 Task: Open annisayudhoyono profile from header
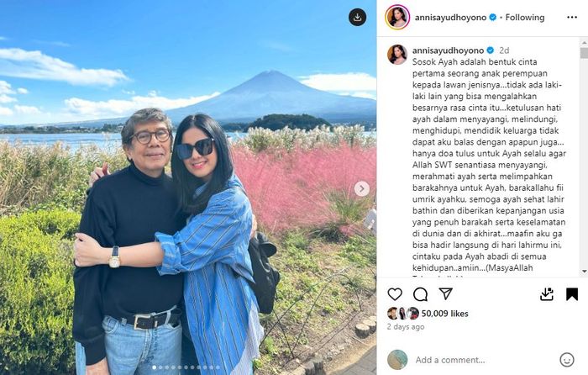pos(450,18)
